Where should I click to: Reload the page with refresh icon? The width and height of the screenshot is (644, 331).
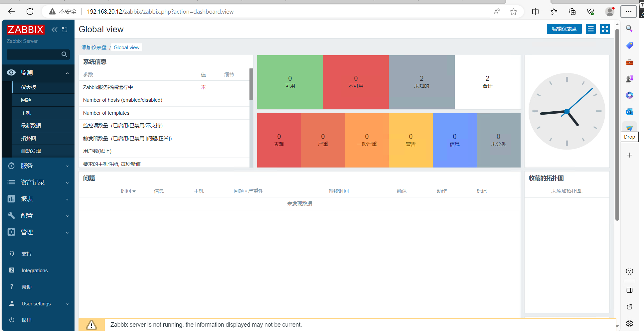(30, 12)
